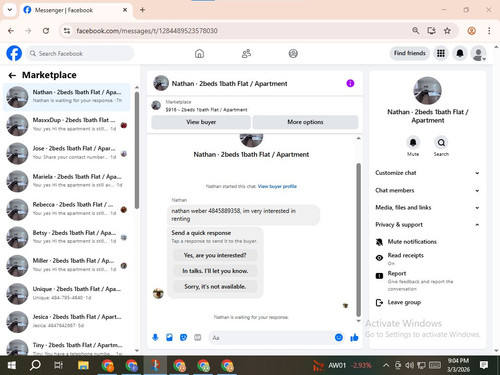Click Report in Privacy & support
Image resolution: width=500 pixels, height=375 pixels.
pos(427,281)
